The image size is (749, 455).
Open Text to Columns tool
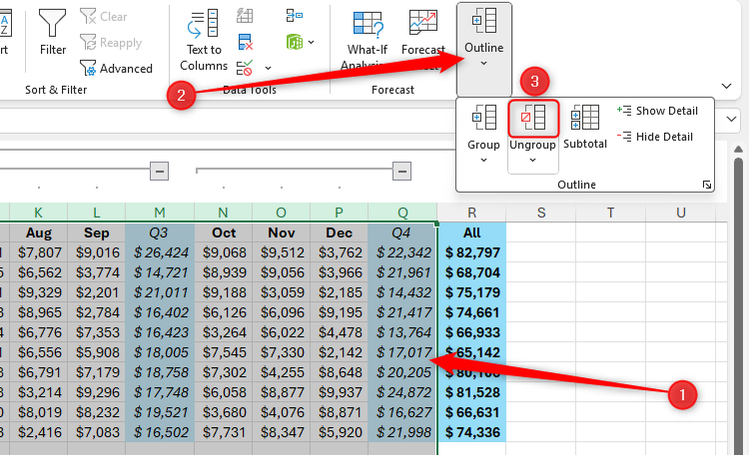tap(204, 40)
